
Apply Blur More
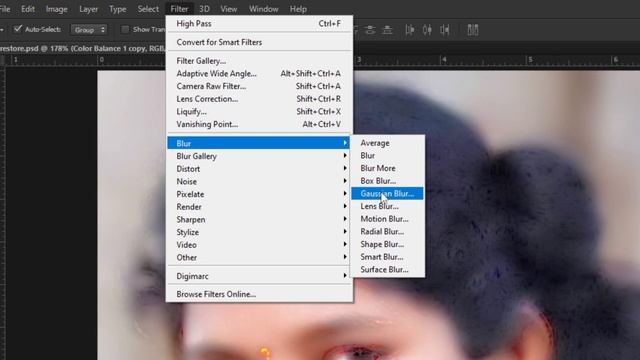click(x=387, y=168)
